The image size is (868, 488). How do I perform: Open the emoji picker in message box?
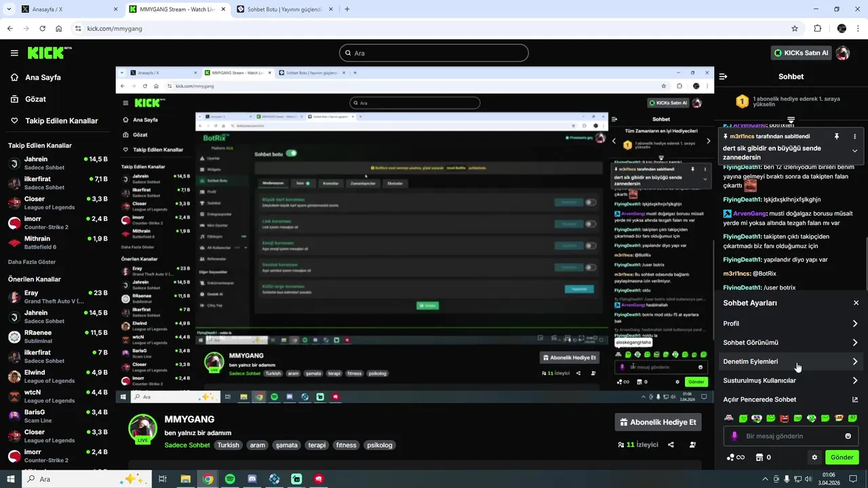pyautogui.click(x=848, y=436)
